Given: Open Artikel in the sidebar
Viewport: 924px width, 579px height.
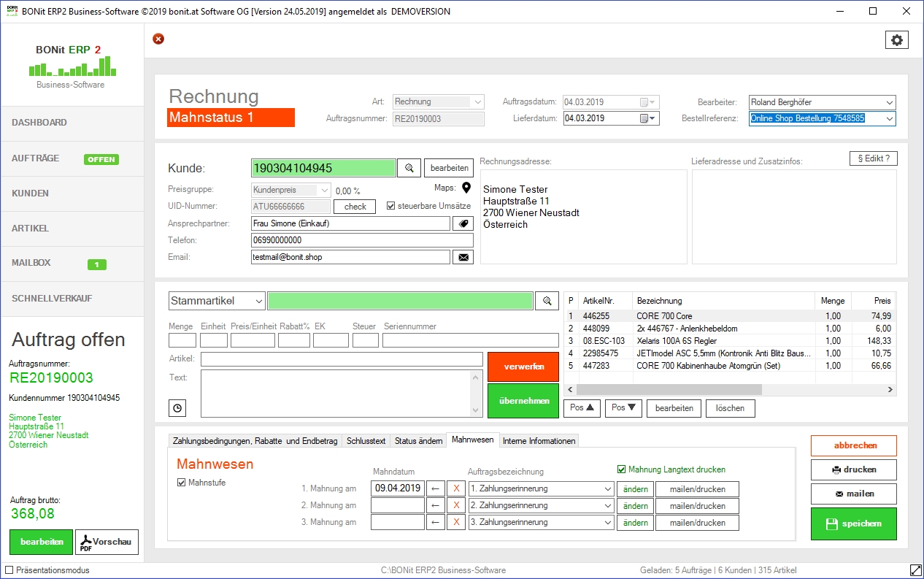Looking at the screenshot, I should coord(72,229).
